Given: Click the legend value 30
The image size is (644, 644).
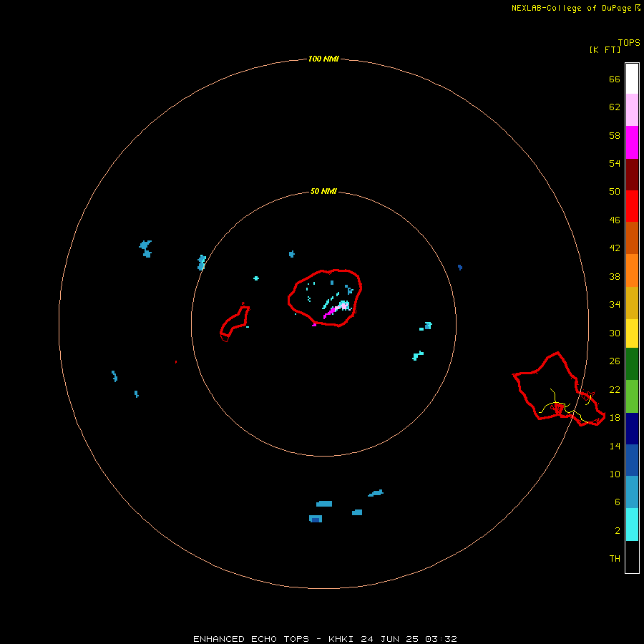Looking at the screenshot, I should point(615,333).
